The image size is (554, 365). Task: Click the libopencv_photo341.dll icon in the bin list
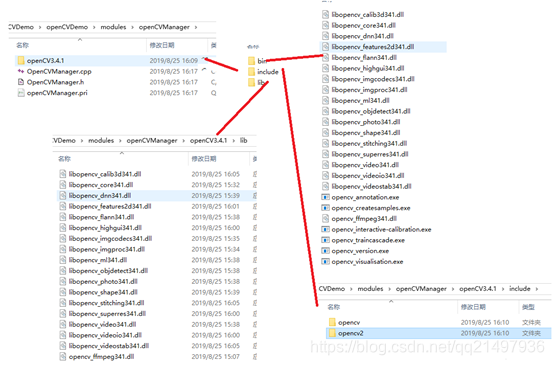(x=325, y=122)
